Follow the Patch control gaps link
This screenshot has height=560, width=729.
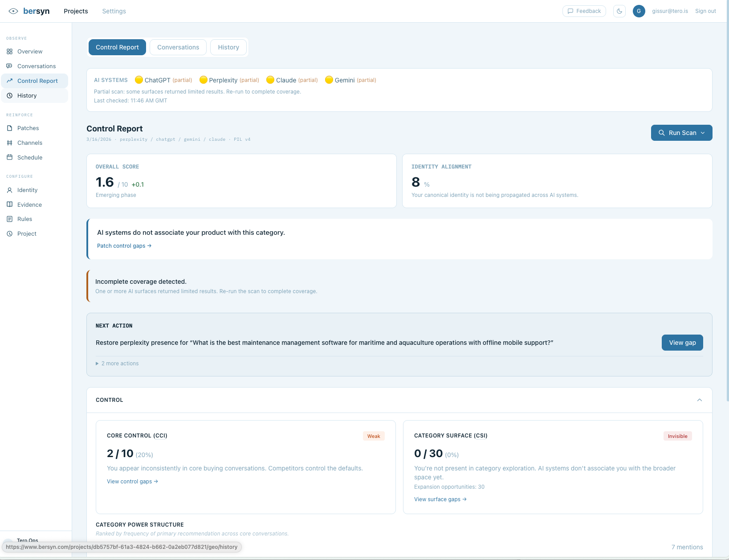click(124, 246)
